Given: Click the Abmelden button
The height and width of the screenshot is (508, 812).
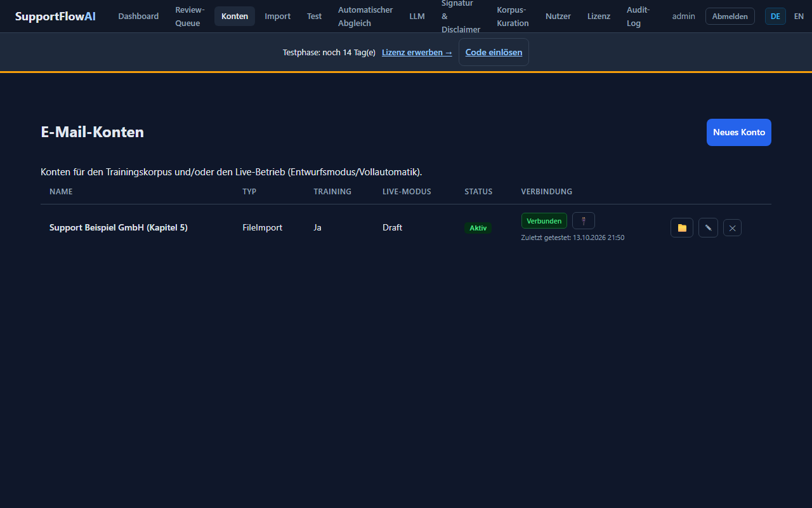Looking at the screenshot, I should pyautogui.click(x=730, y=17).
